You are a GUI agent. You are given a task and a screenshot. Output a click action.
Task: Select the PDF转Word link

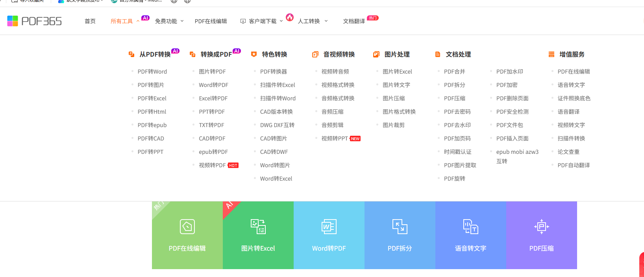click(x=152, y=72)
